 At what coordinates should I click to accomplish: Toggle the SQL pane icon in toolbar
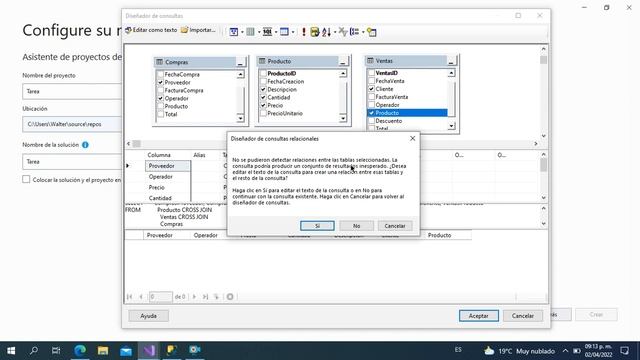click(x=267, y=32)
